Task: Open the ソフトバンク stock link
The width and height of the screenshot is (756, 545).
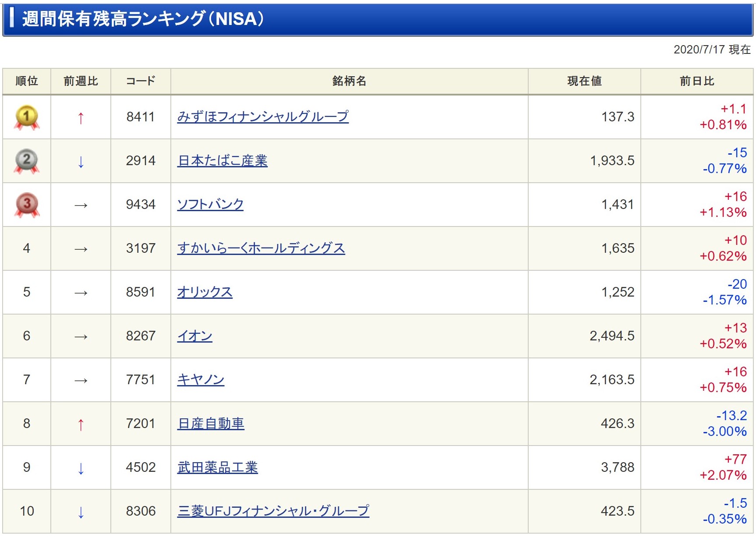Action: [x=210, y=204]
